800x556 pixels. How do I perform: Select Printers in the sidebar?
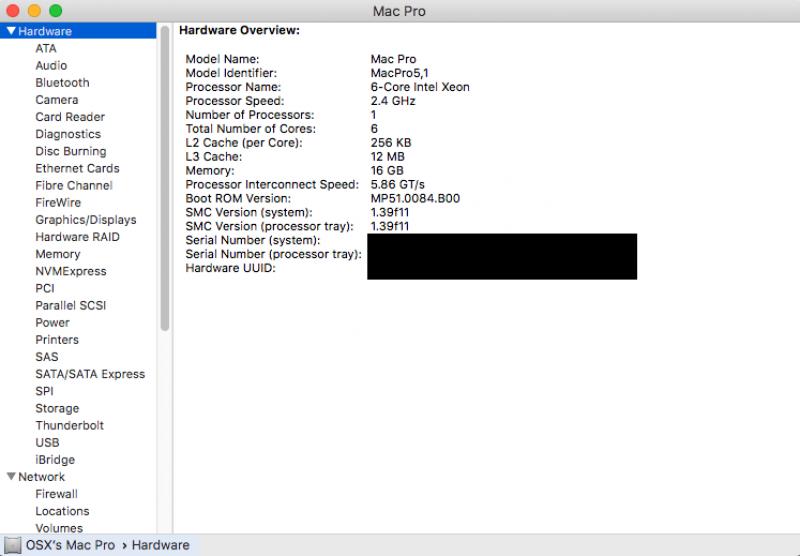click(x=57, y=340)
